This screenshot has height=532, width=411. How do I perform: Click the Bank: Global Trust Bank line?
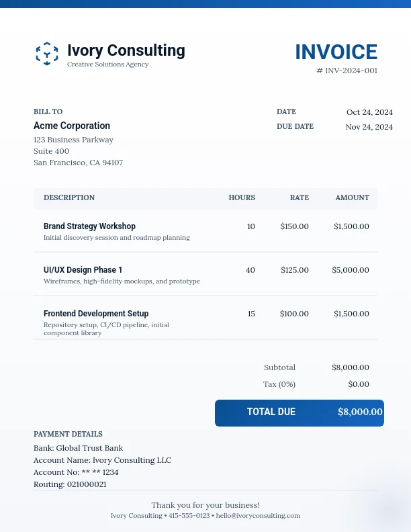click(78, 448)
